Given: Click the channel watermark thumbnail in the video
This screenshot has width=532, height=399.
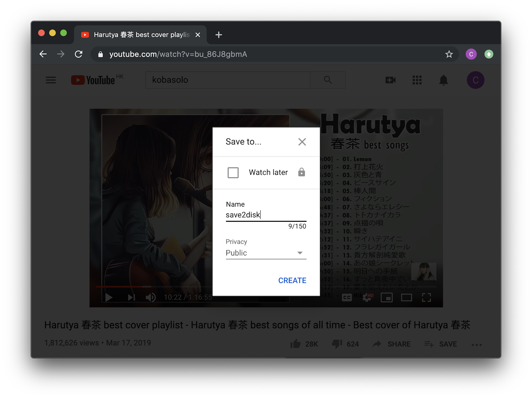Looking at the screenshot, I should [424, 272].
